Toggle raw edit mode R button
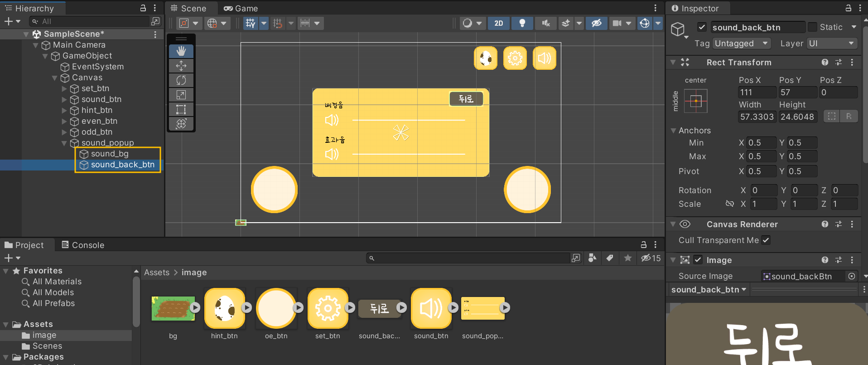Image resolution: width=868 pixels, height=365 pixels. pos(849,117)
